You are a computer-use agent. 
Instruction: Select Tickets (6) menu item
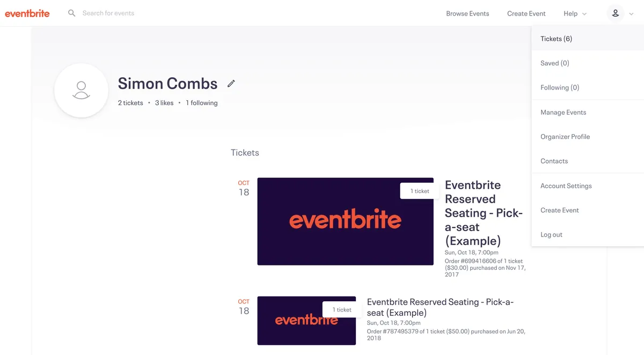click(588, 39)
